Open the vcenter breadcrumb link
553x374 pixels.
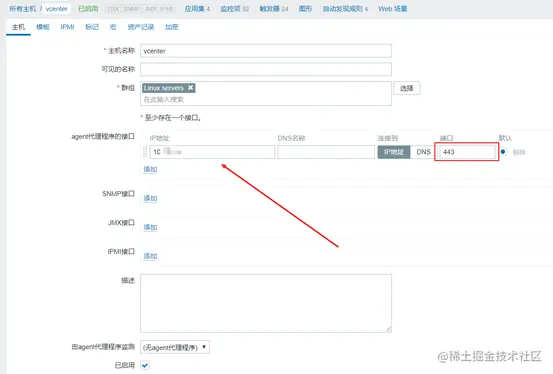pyautogui.click(x=56, y=8)
